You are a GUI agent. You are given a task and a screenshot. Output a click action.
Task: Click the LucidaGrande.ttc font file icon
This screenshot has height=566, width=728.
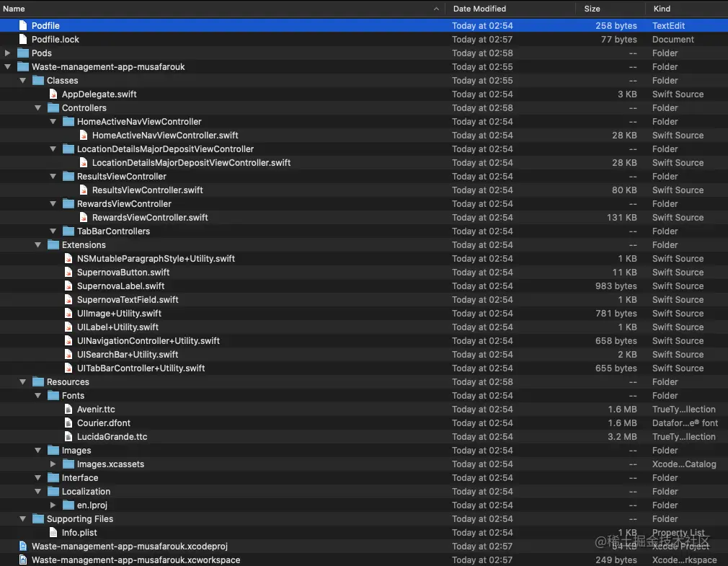click(68, 436)
